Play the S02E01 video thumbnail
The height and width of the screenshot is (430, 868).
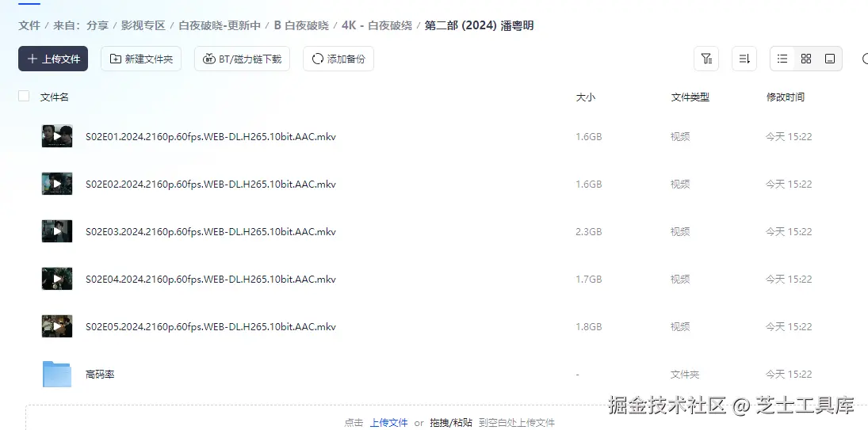(x=57, y=136)
